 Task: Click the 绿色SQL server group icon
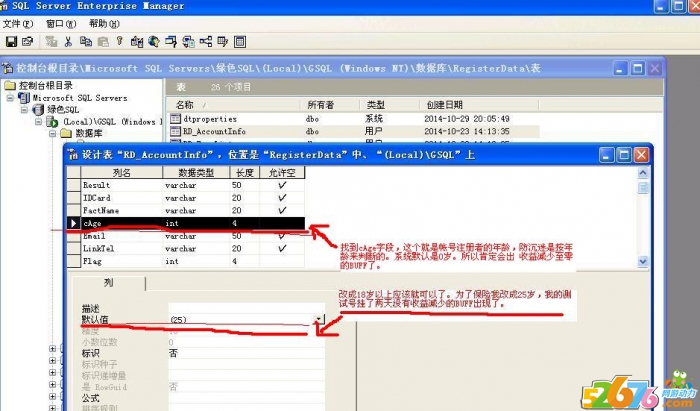click(38, 109)
